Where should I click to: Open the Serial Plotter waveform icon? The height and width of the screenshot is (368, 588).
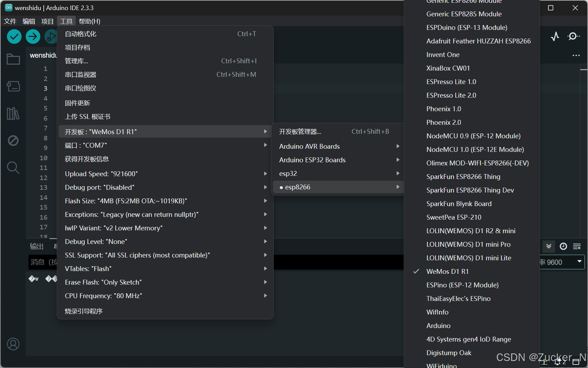pyautogui.click(x=555, y=36)
